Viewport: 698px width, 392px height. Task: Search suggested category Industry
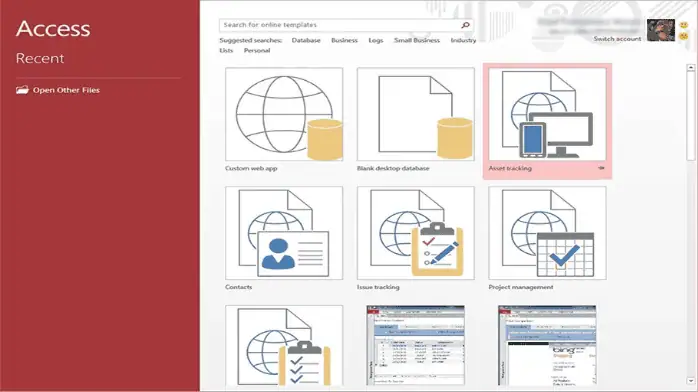463,40
